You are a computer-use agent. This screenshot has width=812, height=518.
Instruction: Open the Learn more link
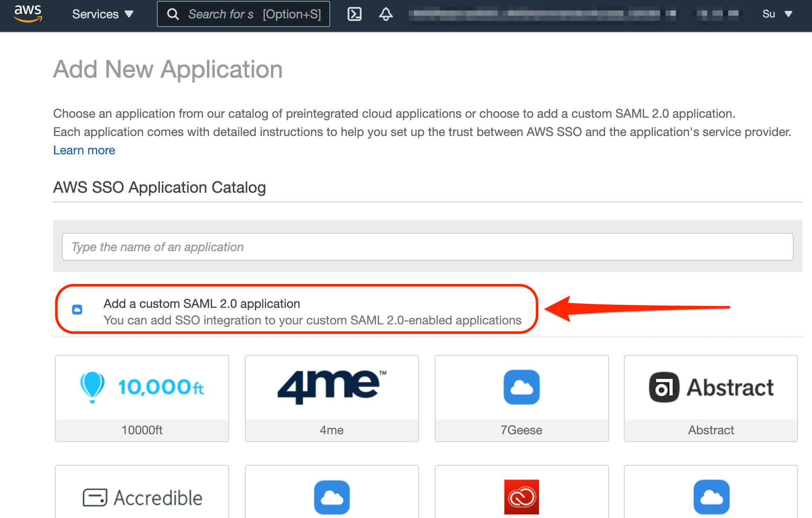(x=84, y=150)
